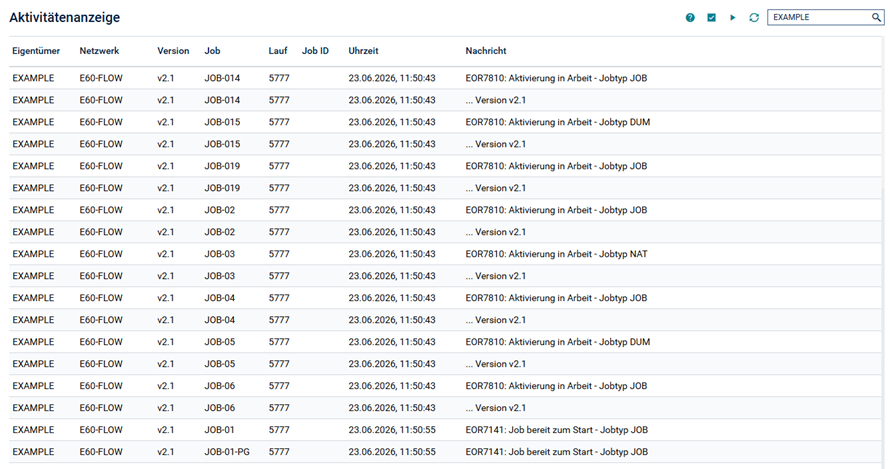Sort by the Job ID column header

315,51
